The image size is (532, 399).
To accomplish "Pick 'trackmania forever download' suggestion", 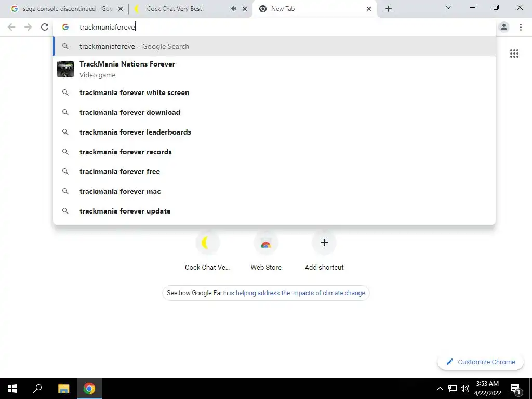I will coord(274,112).
